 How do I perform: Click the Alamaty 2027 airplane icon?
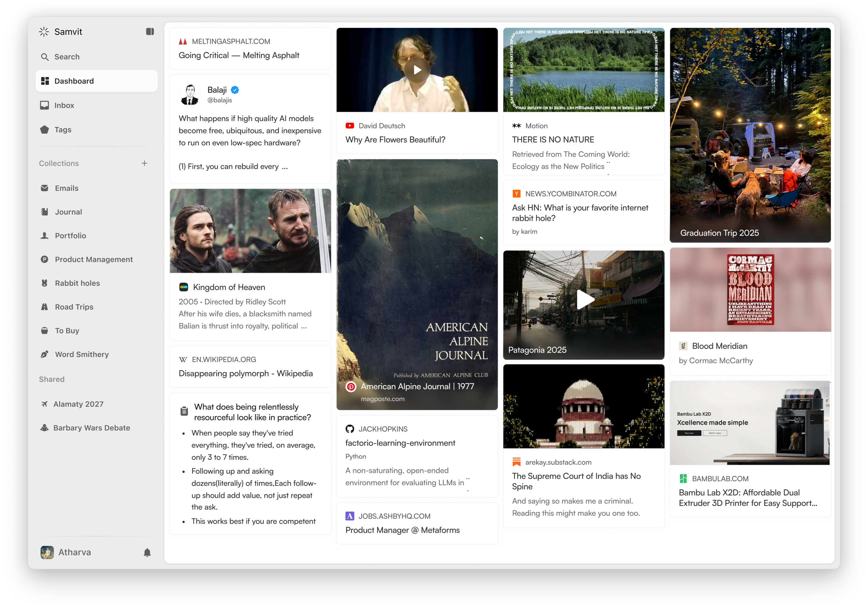(x=45, y=404)
